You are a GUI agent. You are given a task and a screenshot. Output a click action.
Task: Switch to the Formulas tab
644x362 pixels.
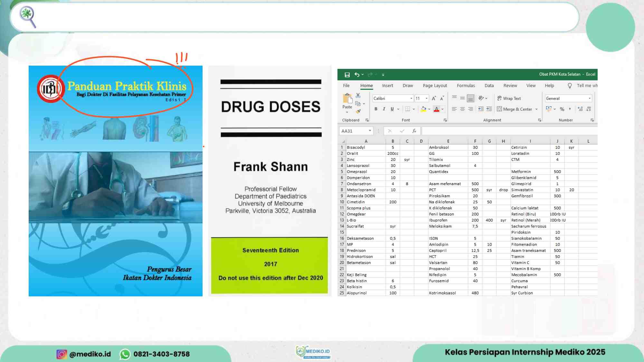pos(466,86)
